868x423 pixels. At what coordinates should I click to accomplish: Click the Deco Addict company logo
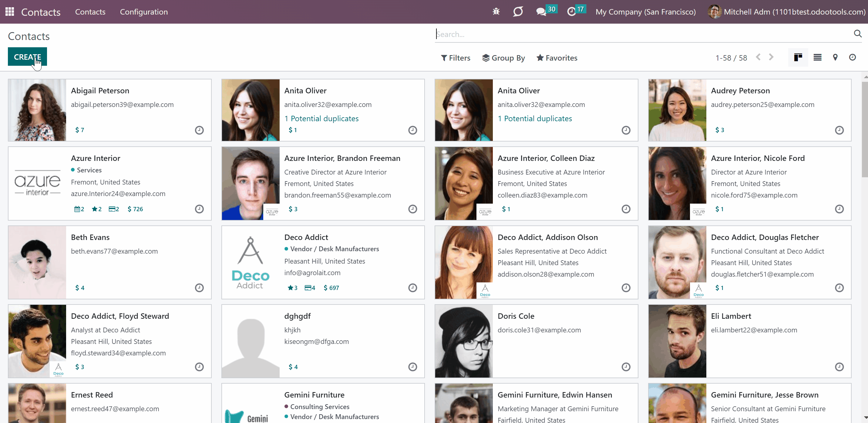250,262
